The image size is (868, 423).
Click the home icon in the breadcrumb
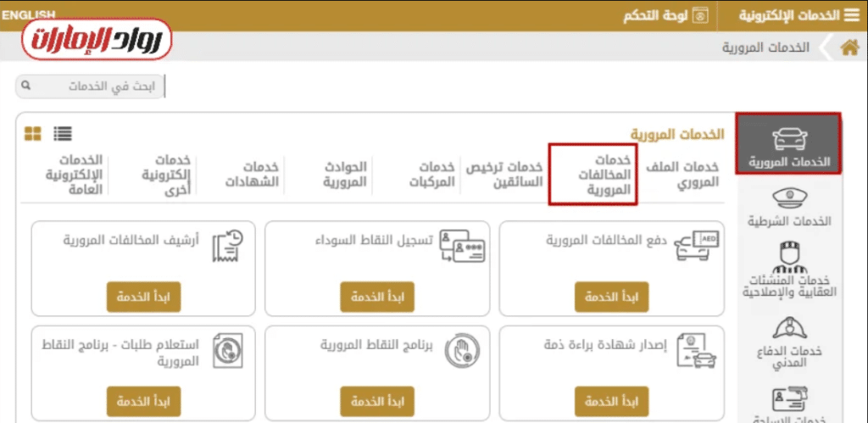pyautogui.click(x=849, y=47)
